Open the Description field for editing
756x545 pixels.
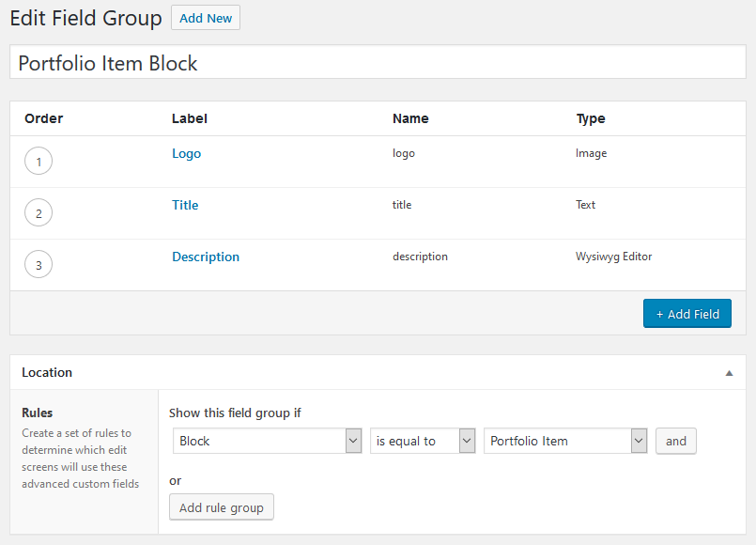pyautogui.click(x=206, y=256)
